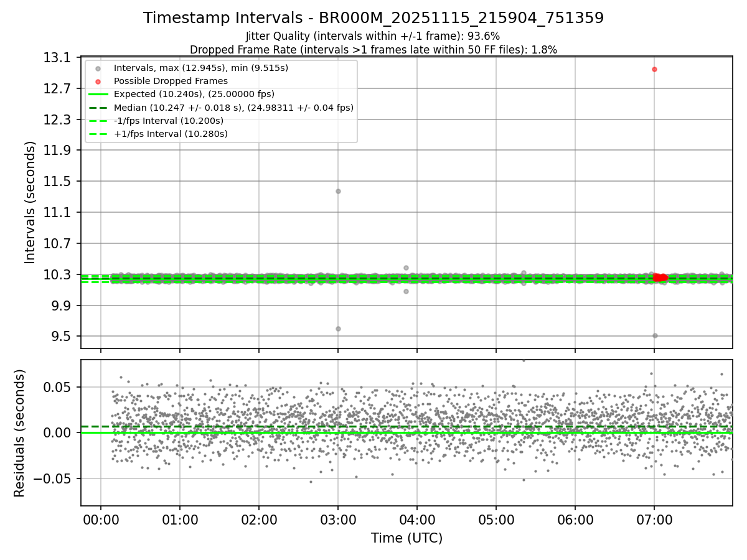Click the lowest gray point at 07:00
The height and width of the screenshot is (560, 747).
(x=655, y=335)
